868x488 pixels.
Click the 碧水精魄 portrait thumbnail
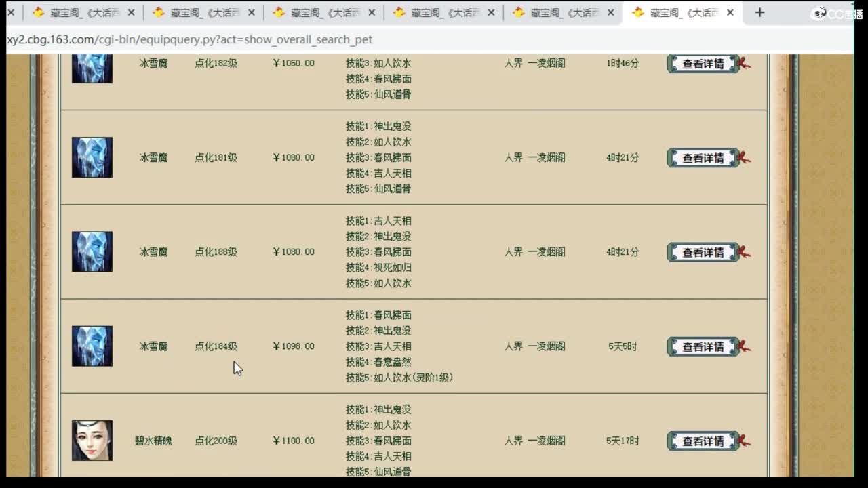[92, 441]
